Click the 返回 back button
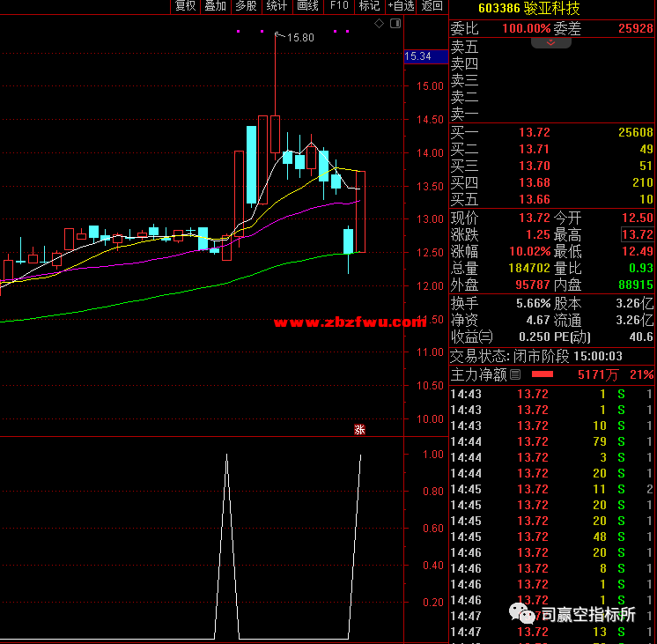Image resolution: width=657 pixels, height=644 pixels. coord(432,6)
